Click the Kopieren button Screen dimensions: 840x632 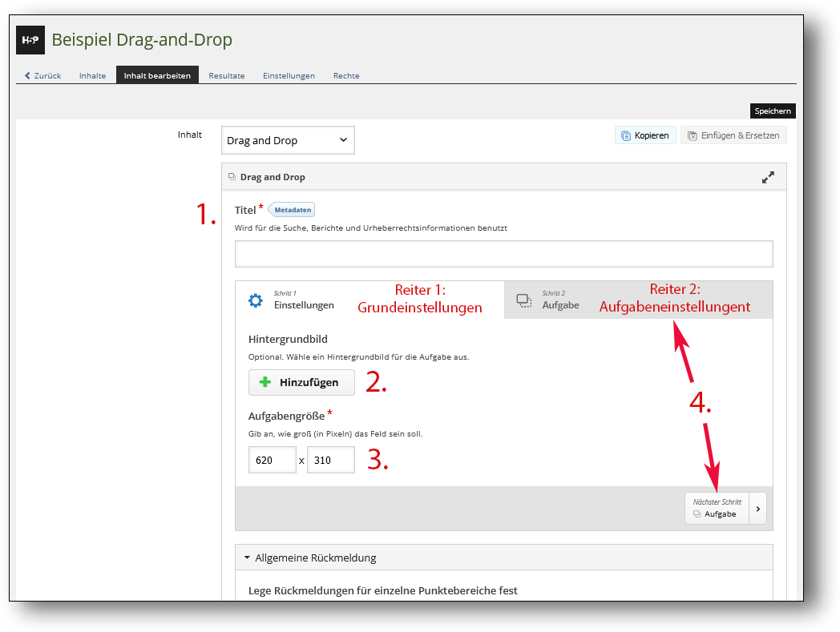tap(645, 135)
